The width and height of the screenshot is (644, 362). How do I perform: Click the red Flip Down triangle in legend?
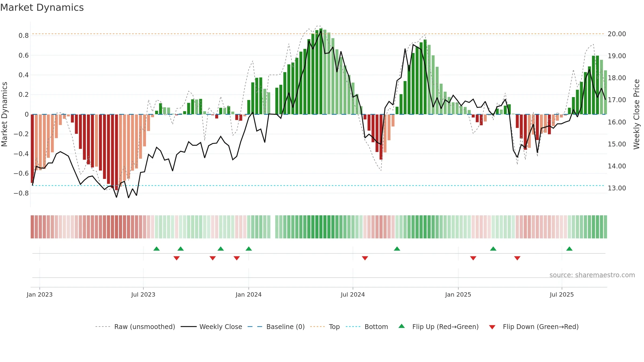click(x=492, y=327)
